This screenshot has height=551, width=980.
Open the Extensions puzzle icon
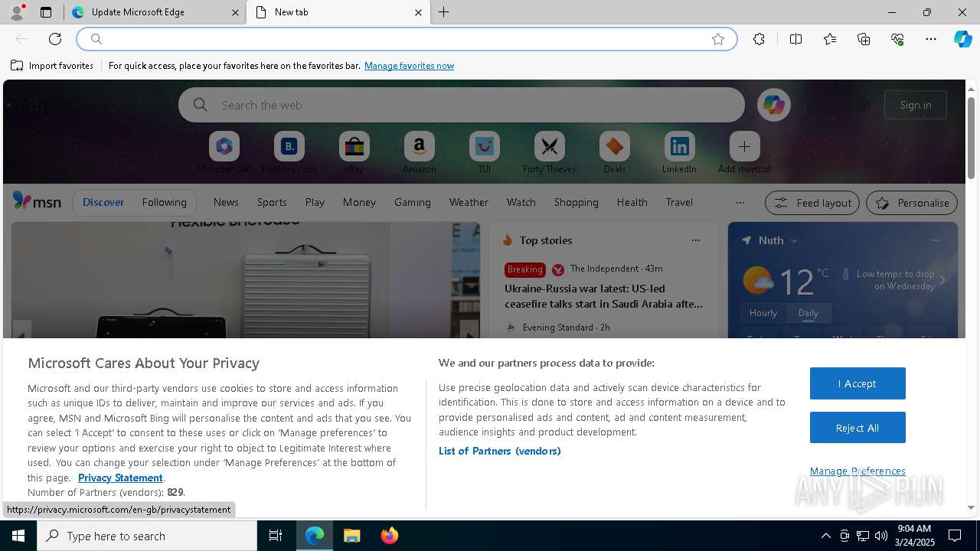(x=759, y=39)
